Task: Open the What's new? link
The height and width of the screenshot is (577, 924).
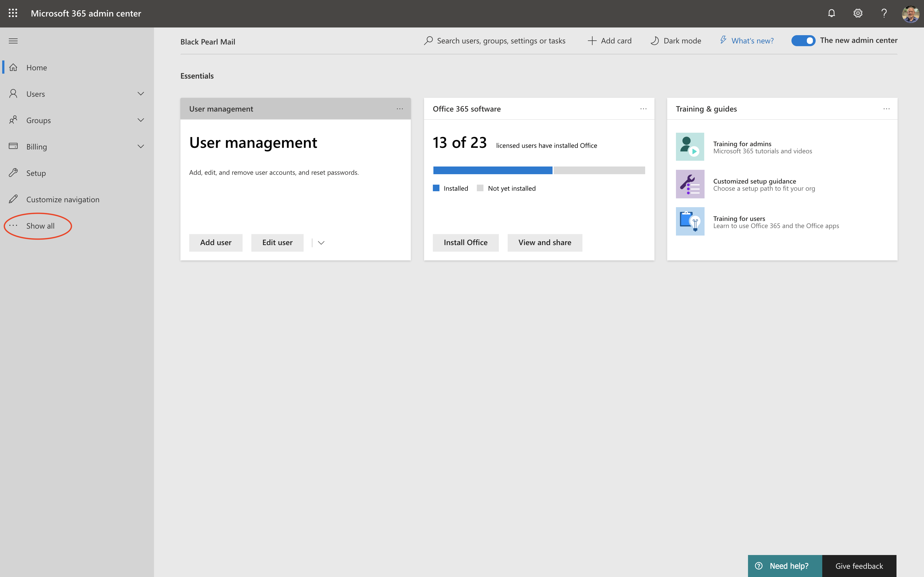Action: coord(752,41)
